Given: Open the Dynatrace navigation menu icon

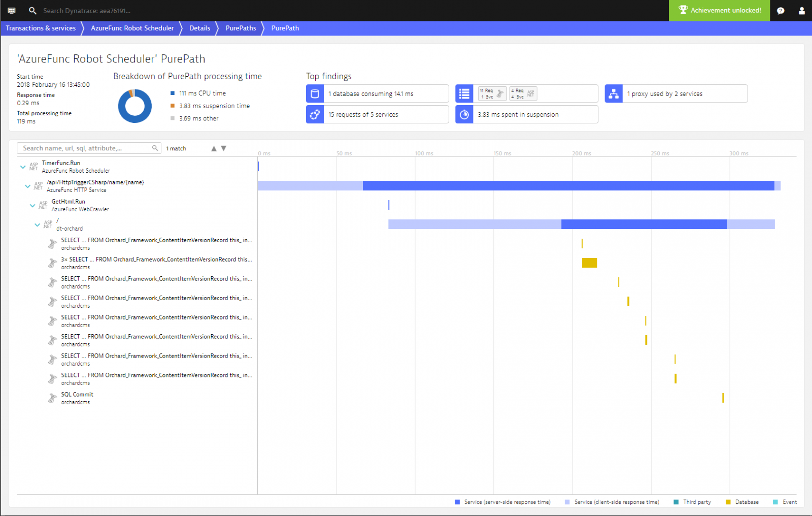Looking at the screenshot, I should (x=12, y=11).
